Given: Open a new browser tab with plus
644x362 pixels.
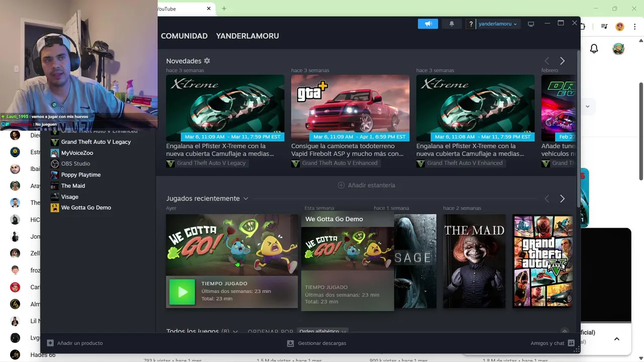Looking at the screenshot, I should tap(224, 9).
